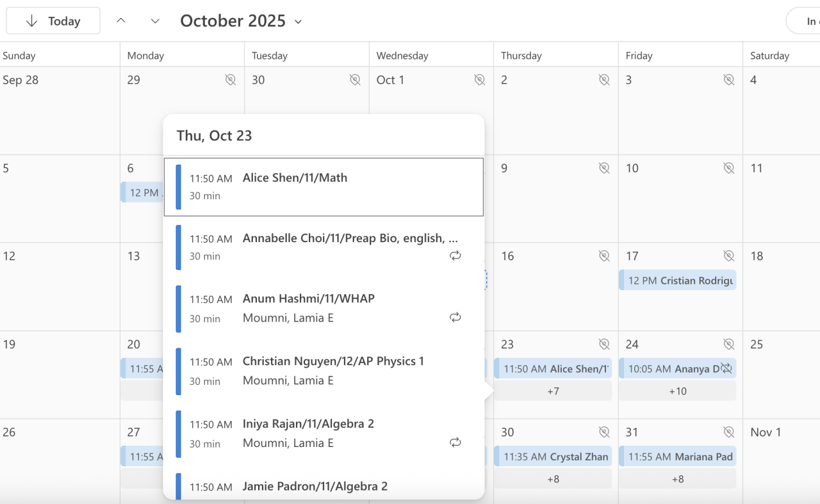This screenshot has width=820, height=504.
Task: Open Cristian Rodriguez 12 PM event on Friday
Action: [678, 280]
